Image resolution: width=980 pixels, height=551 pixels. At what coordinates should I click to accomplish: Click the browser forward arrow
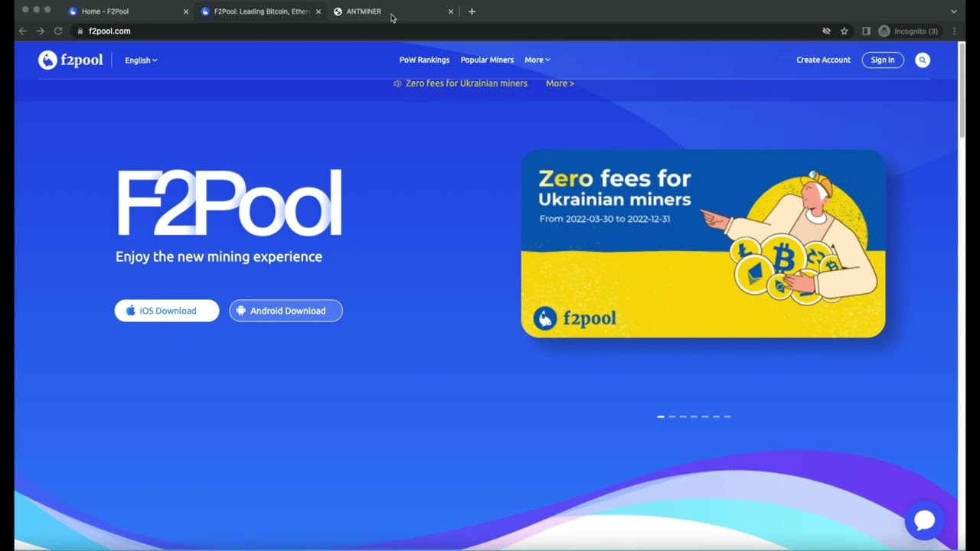pos(40,31)
